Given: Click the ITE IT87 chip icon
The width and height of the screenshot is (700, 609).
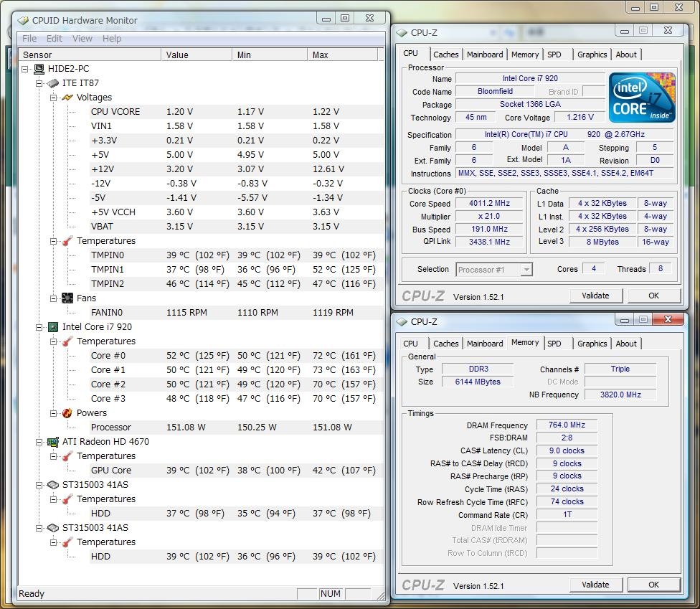Looking at the screenshot, I should tap(53, 83).
